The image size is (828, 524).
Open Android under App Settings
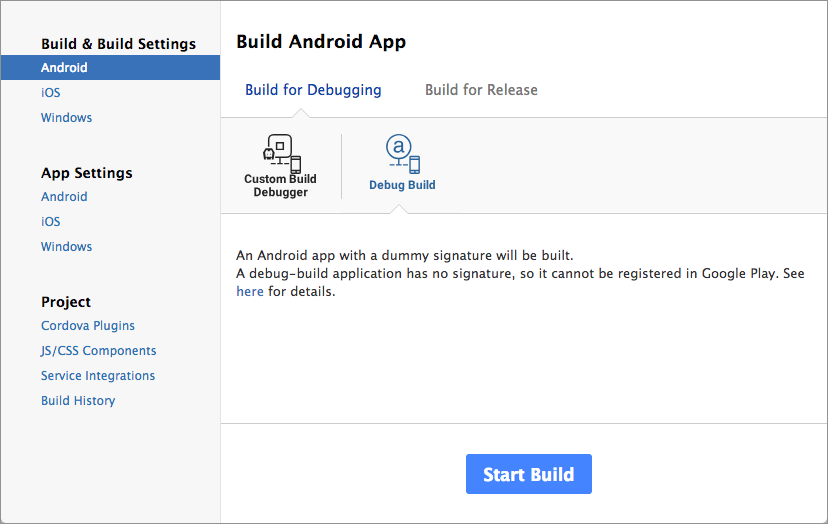[x=64, y=196]
